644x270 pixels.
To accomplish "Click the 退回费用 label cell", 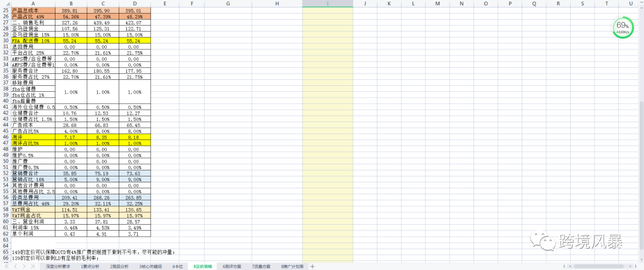I will 33,47.
